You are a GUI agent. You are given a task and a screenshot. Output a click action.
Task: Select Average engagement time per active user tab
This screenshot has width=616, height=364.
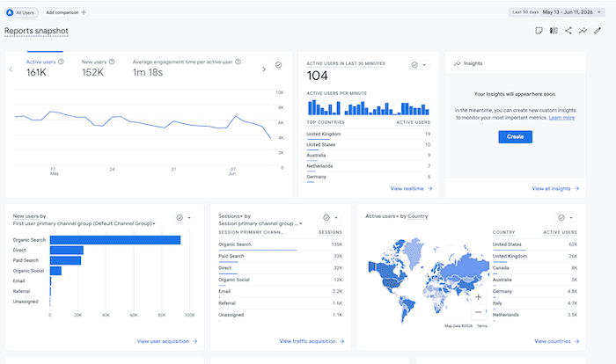(x=187, y=68)
